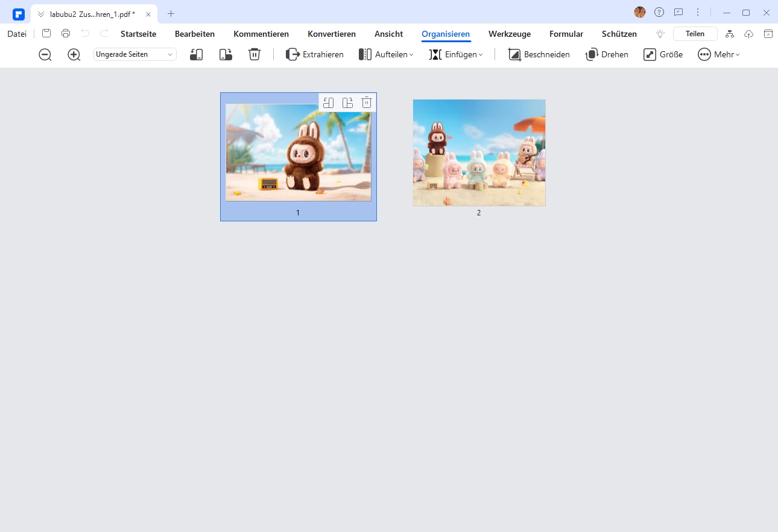Image resolution: width=778 pixels, height=532 pixels.
Task: Switch to the Kommentieren tab
Action: tap(261, 34)
